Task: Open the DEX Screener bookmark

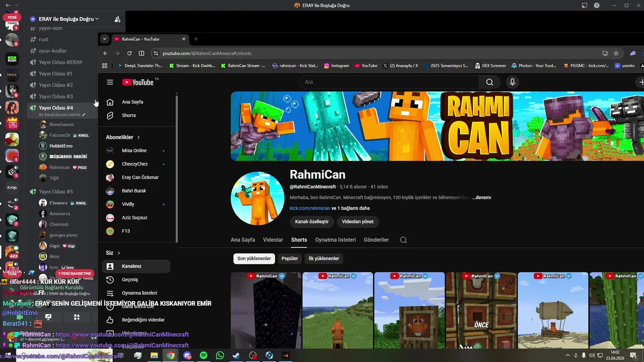Action: (x=490, y=65)
